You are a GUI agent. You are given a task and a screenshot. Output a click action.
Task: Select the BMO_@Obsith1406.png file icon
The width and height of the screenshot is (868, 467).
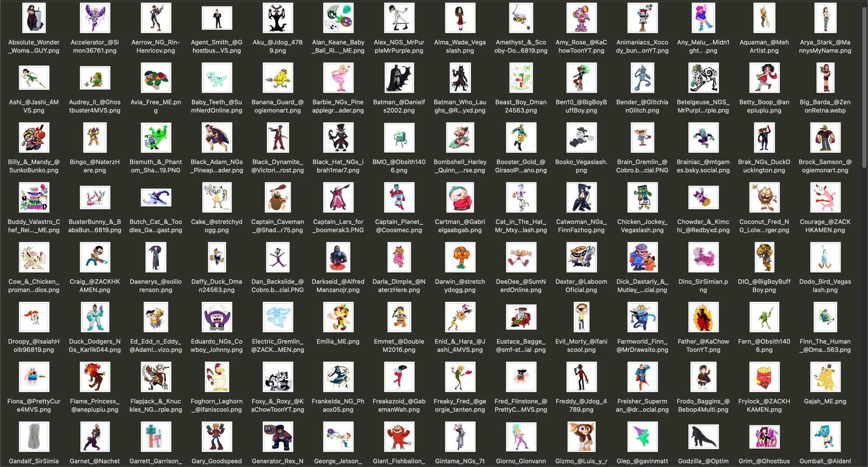[x=399, y=138]
